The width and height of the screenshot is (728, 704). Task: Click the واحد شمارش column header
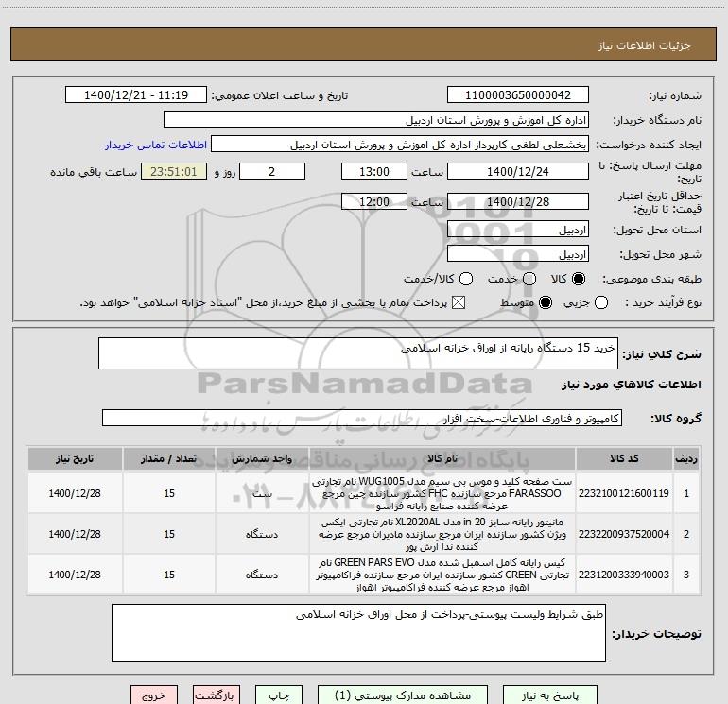pos(262,458)
